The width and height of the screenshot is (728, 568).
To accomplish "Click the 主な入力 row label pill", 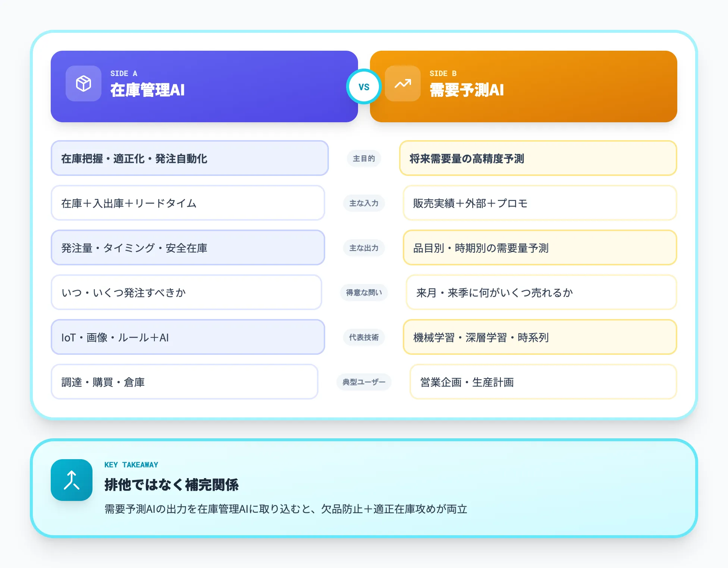I will (x=364, y=203).
